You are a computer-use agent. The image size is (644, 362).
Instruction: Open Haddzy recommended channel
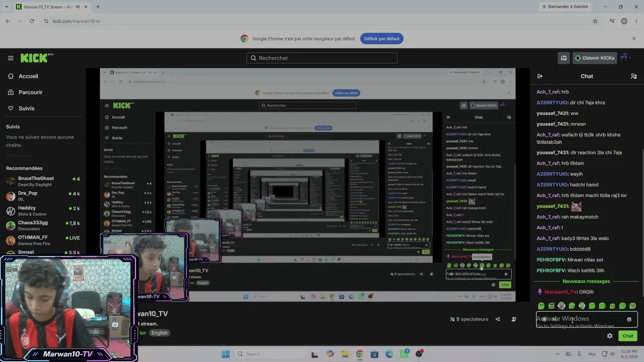[x=43, y=211]
